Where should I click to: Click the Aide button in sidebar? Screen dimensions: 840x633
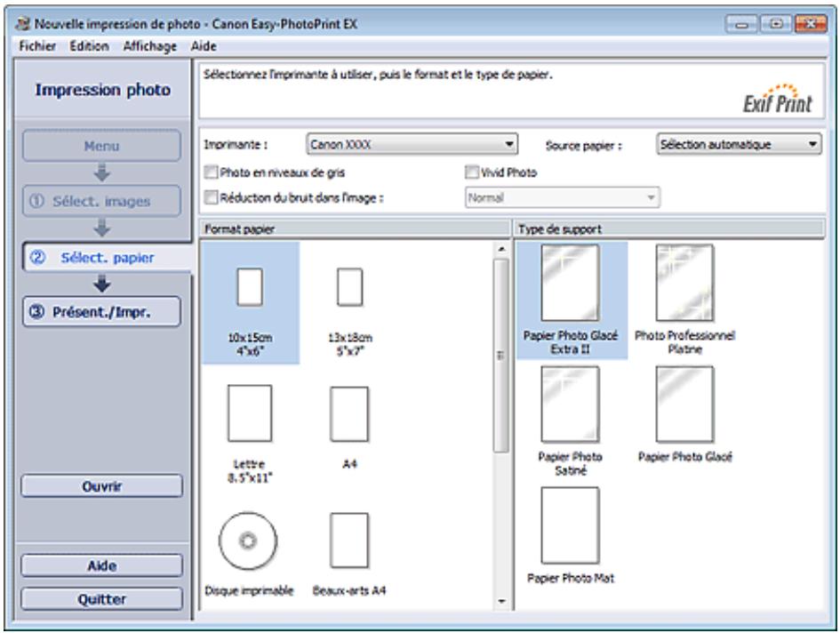tap(102, 565)
